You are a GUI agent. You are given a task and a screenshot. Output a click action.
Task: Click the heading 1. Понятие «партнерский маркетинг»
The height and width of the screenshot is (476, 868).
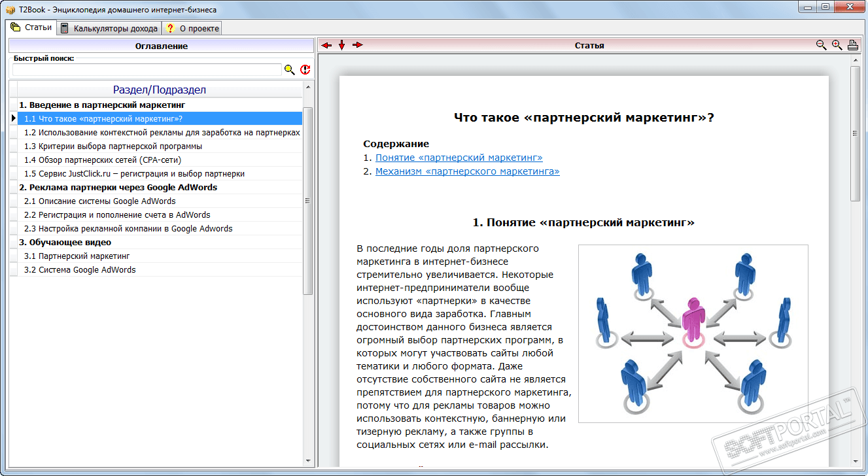[x=583, y=222]
